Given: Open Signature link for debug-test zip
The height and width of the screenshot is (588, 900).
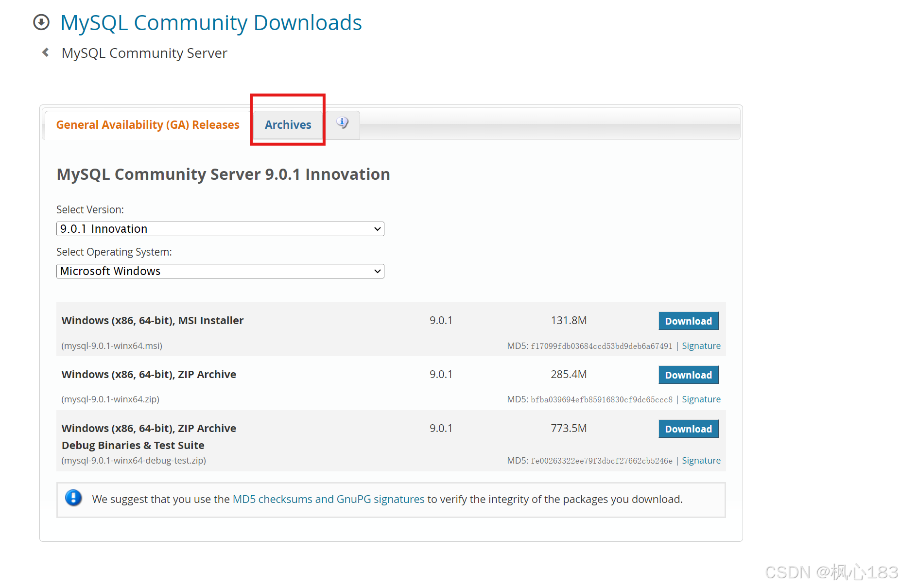Looking at the screenshot, I should [701, 461].
